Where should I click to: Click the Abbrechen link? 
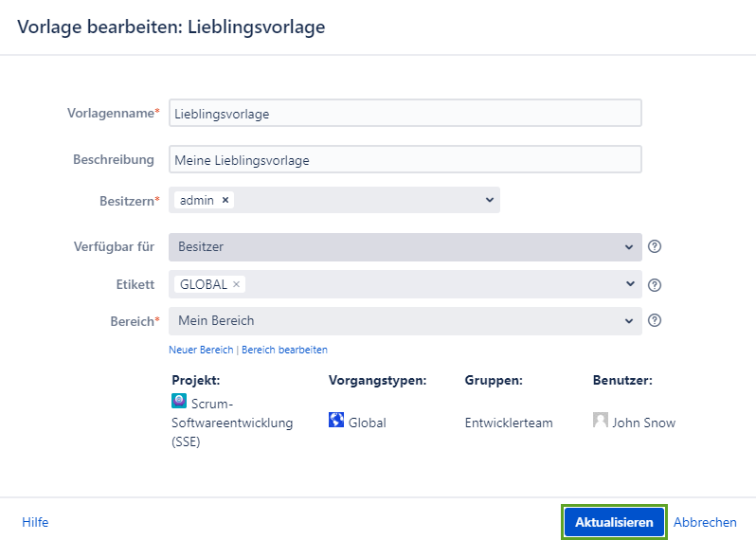[705, 522]
